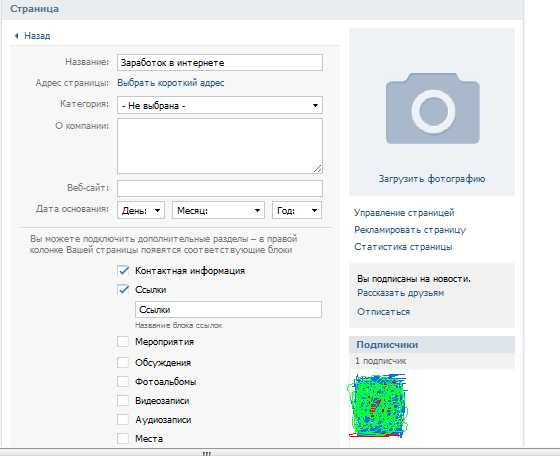
Task: Enable the Видеозаписи checkbox
Action: (123, 400)
